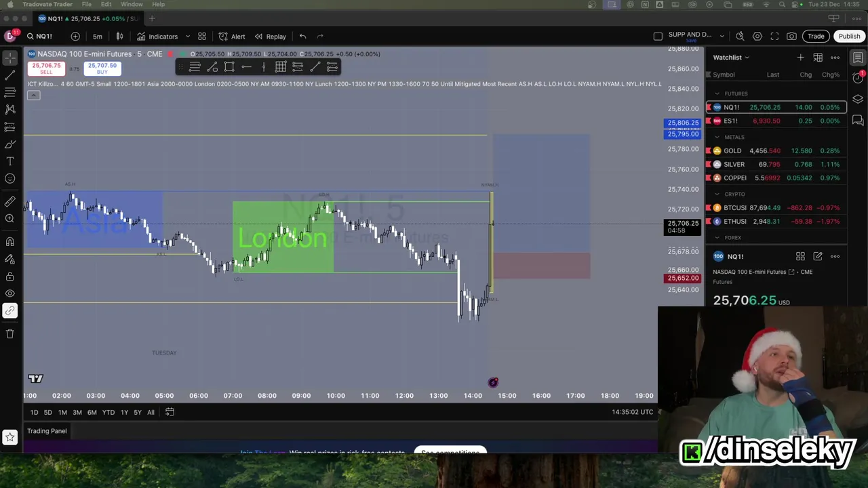Image resolution: width=868 pixels, height=488 pixels.
Task: Click the Publish button
Action: [x=849, y=37]
